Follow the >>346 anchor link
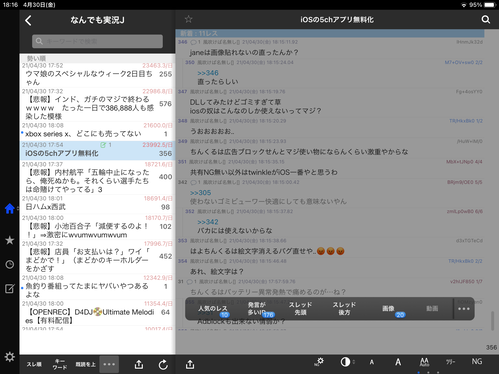Image resolution: width=499 pixels, height=374 pixels. [208, 73]
